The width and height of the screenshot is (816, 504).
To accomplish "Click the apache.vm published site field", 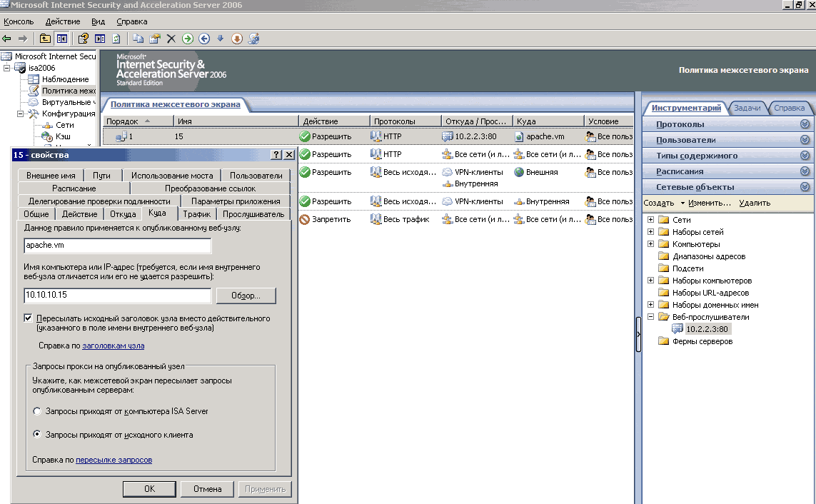I will 118,246.
